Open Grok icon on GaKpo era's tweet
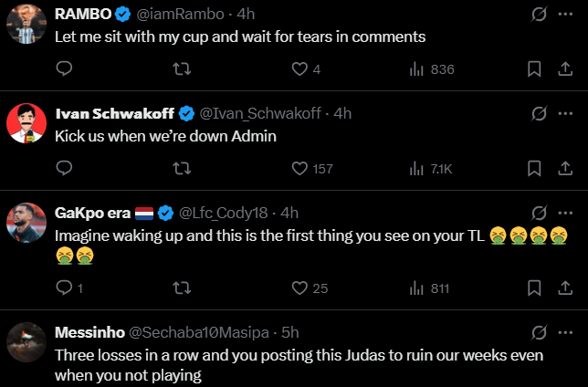Screen dimensions: 588x387 click(x=539, y=213)
